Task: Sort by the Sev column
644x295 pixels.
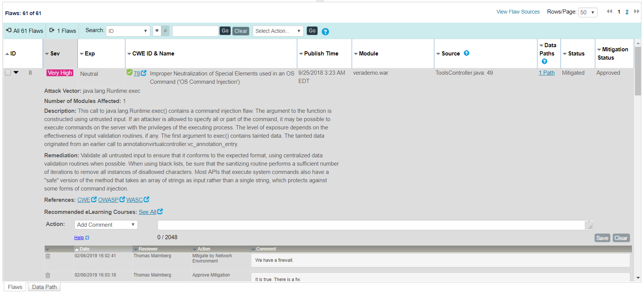Action: coord(53,54)
